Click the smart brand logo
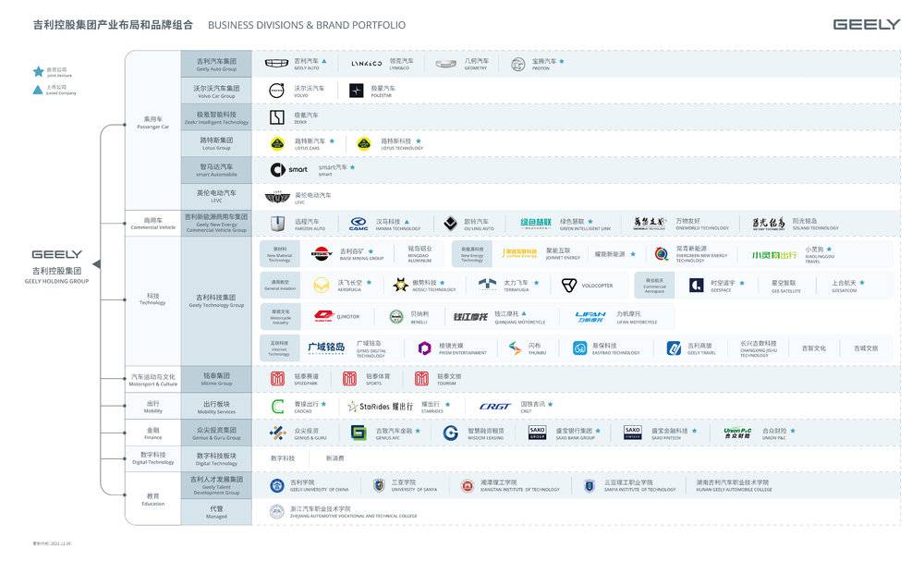Image resolution: width=924 pixels, height=561 pixels. (x=288, y=170)
